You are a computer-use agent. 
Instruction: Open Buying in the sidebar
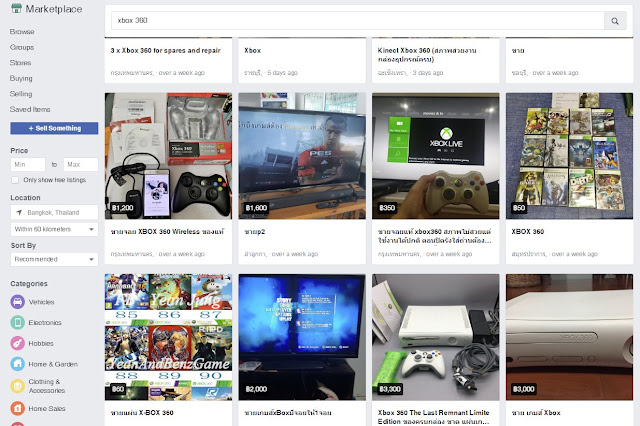click(x=21, y=78)
